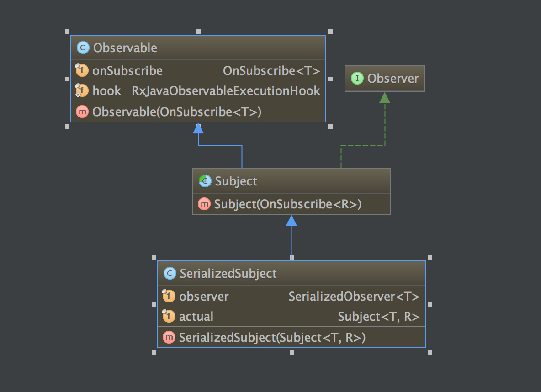Select the actual field name
This screenshot has height=392, width=541.
click(x=196, y=317)
